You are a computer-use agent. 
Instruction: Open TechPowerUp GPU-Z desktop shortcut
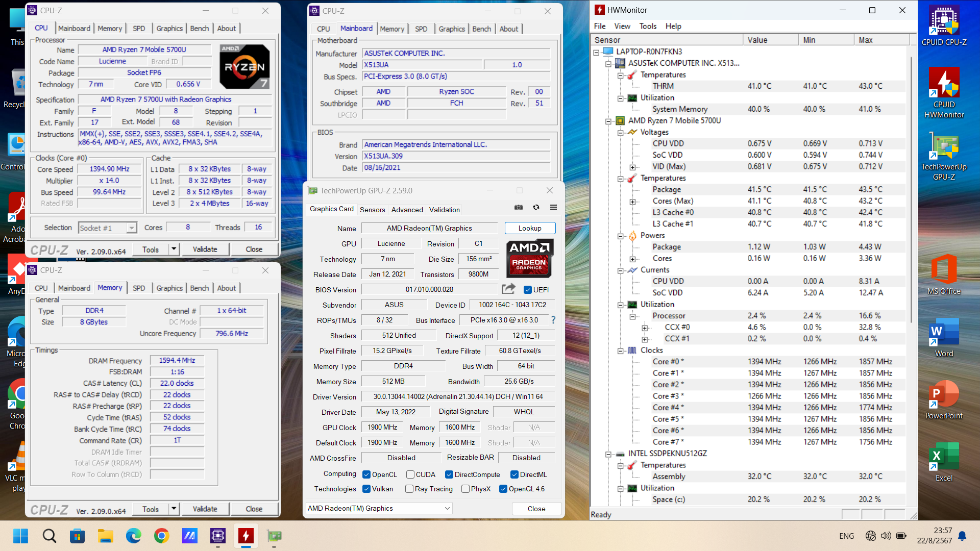(x=944, y=156)
